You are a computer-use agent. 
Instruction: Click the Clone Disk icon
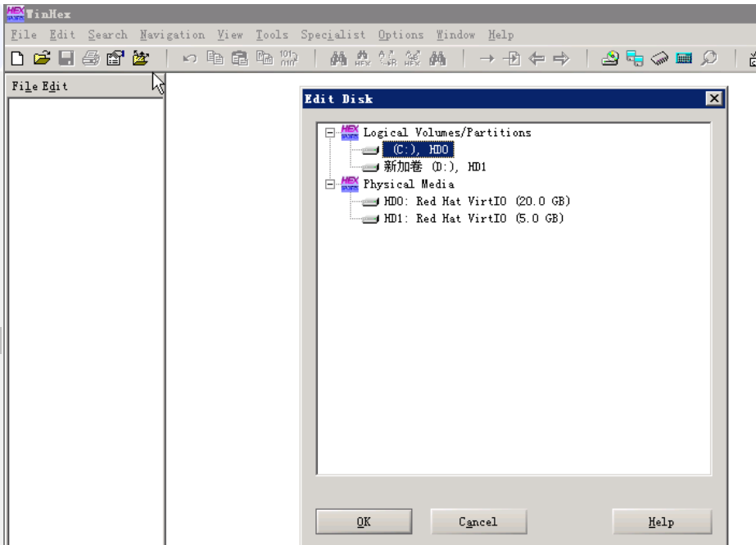point(610,58)
